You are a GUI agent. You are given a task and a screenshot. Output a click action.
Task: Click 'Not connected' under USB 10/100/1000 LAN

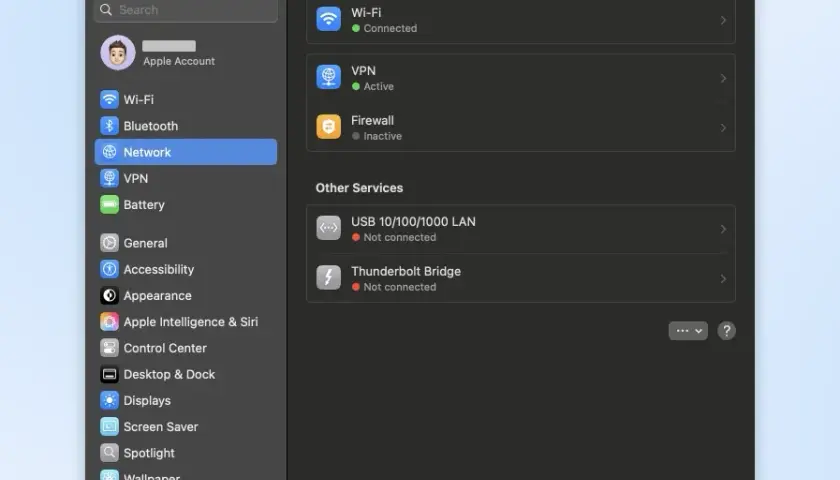tap(400, 237)
